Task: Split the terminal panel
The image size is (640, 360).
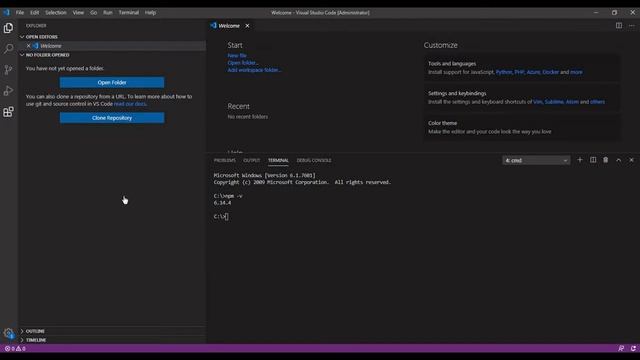Action: 593,160
